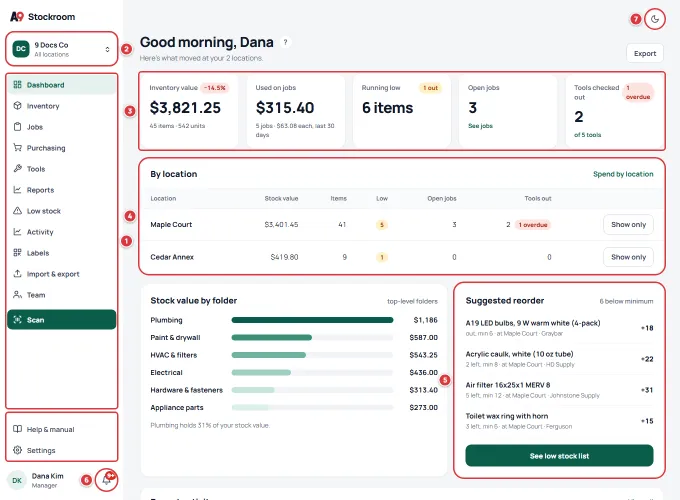680x500 pixels.
Task: Click Cedar Annex location name
Action: click(x=172, y=257)
